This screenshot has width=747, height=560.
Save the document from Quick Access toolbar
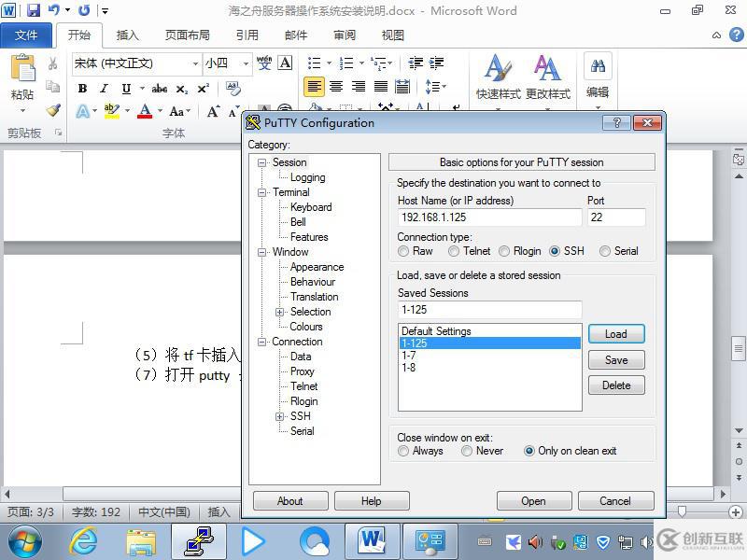coord(34,10)
